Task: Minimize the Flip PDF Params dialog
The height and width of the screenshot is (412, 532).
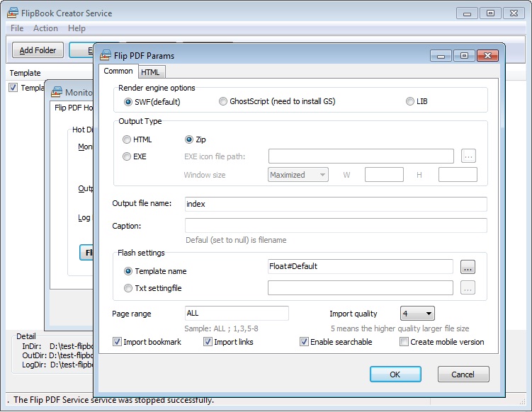Action: (441, 56)
